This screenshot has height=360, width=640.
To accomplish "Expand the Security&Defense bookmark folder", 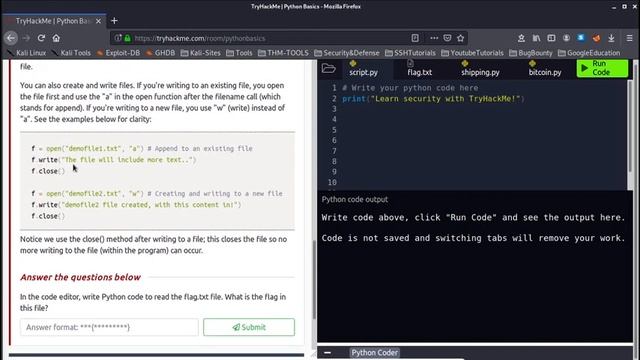I will 347,53.
